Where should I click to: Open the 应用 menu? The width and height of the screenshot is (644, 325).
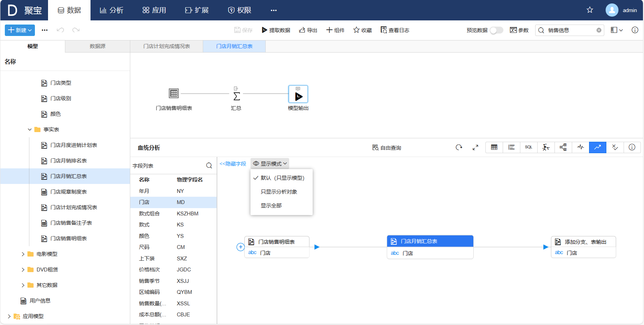[x=154, y=10]
